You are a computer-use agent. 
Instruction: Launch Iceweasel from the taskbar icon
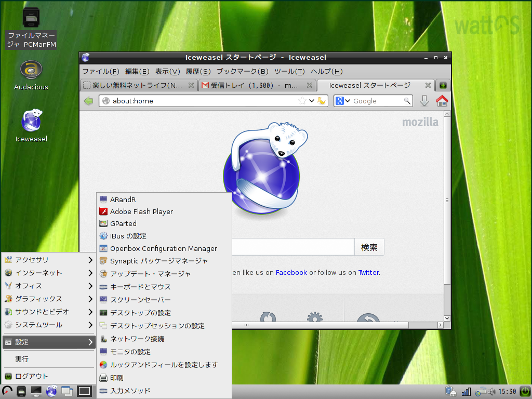click(51, 392)
